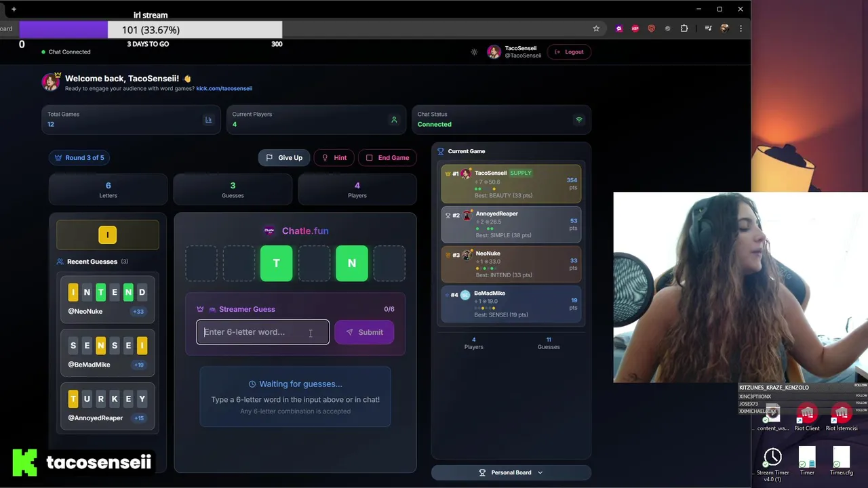Click the Waiting for guesses clock icon
This screenshot has height=488, width=868.
coord(252,384)
